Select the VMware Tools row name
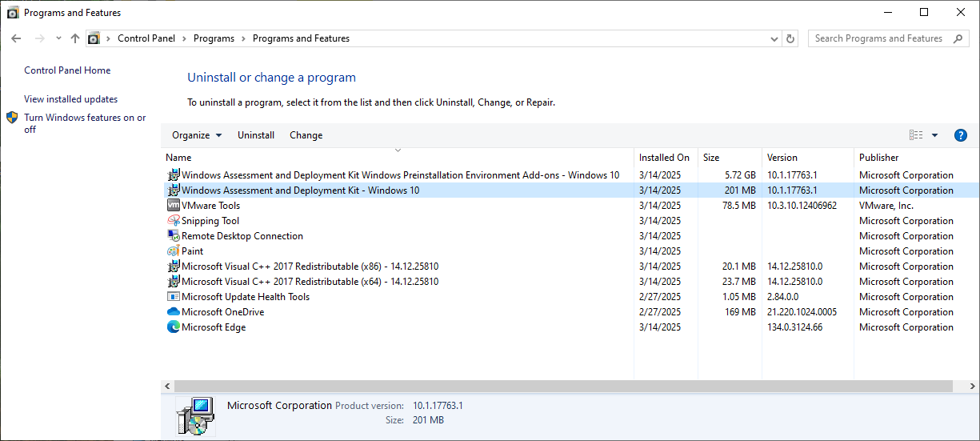 click(x=210, y=206)
